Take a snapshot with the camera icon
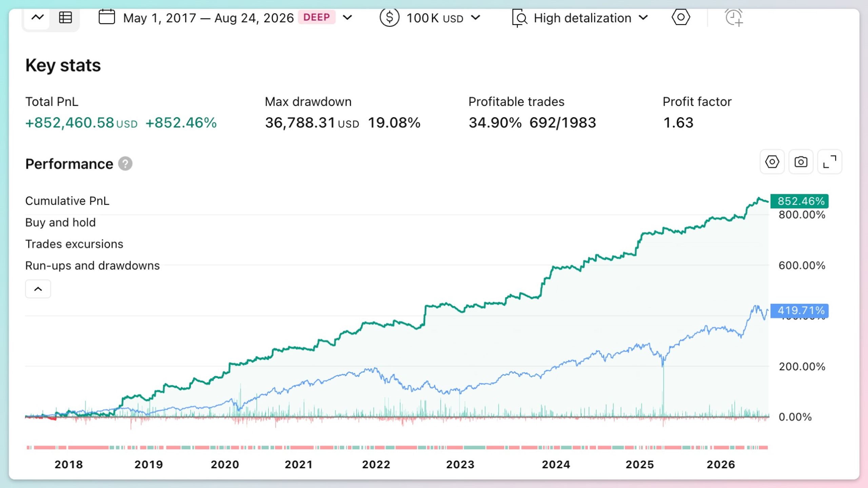The width and height of the screenshot is (868, 488). click(x=801, y=162)
